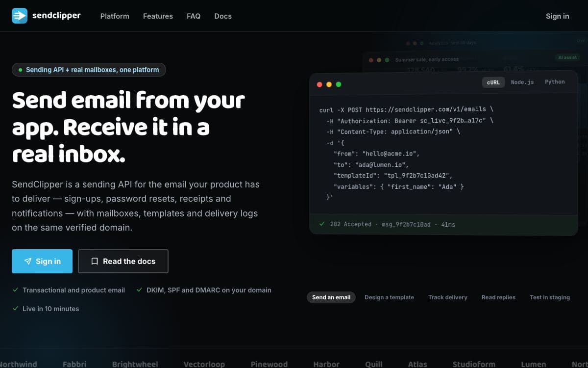
Task: Click the 'Sending API + real mailboxes' badge
Action: pyautogui.click(x=89, y=70)
